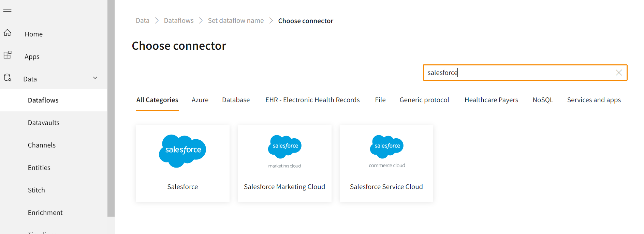
Task: Click the Home icon in sidebar
Action: (x=8, y=33)
